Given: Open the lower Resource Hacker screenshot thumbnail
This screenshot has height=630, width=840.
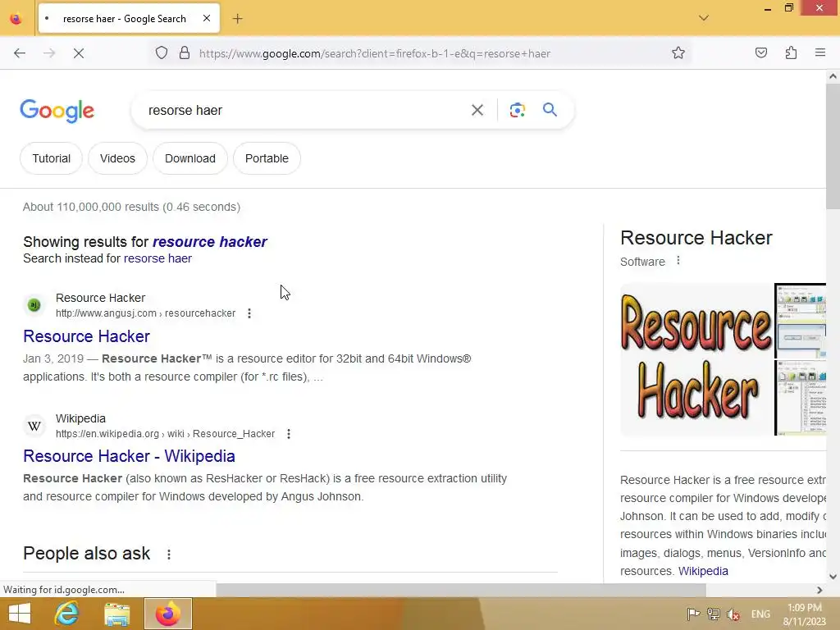Looking at the screenshot, I should pos(801,398).
